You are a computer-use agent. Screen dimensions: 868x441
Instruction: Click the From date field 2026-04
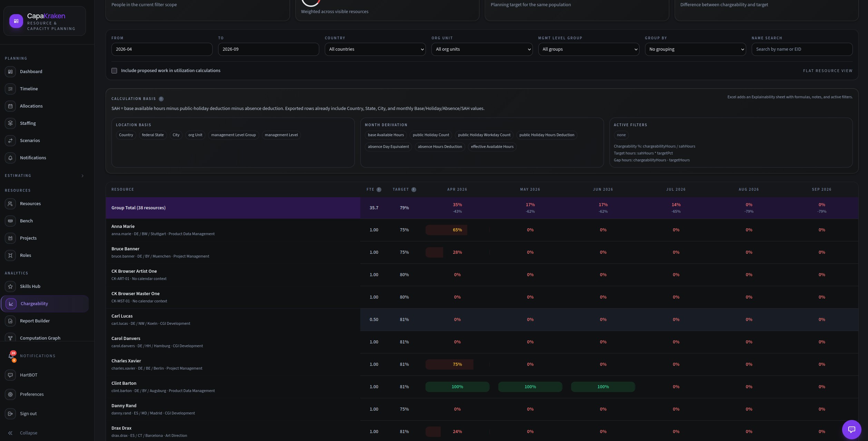(x=162, y=49)
